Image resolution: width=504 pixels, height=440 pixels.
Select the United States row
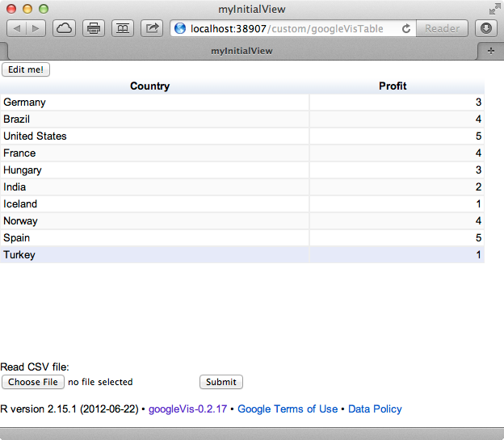[x=242, y=136]
